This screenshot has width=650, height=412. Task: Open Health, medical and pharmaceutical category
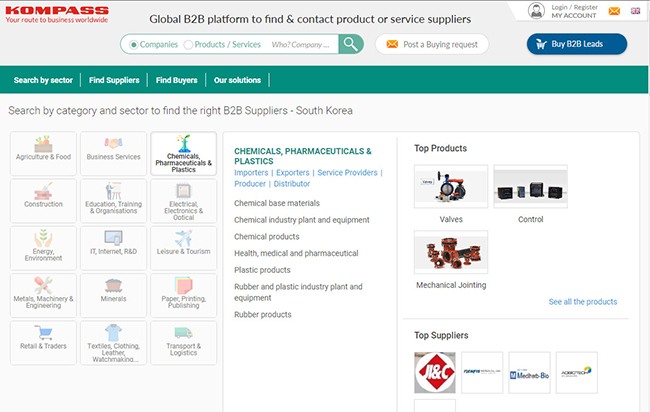point(296,253)
